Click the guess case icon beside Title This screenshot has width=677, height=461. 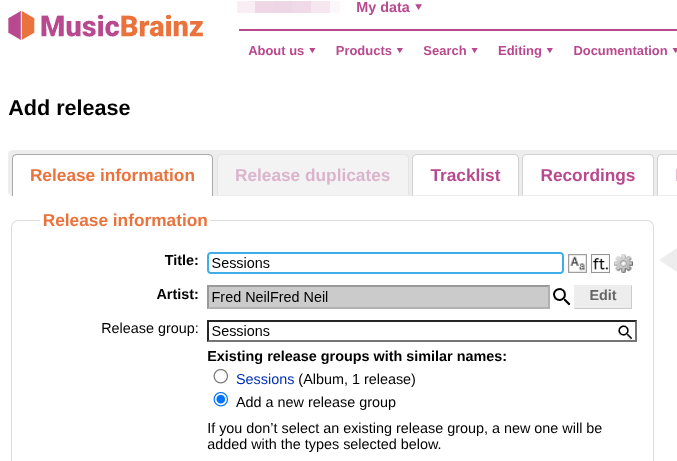click(x=577, y=263)
